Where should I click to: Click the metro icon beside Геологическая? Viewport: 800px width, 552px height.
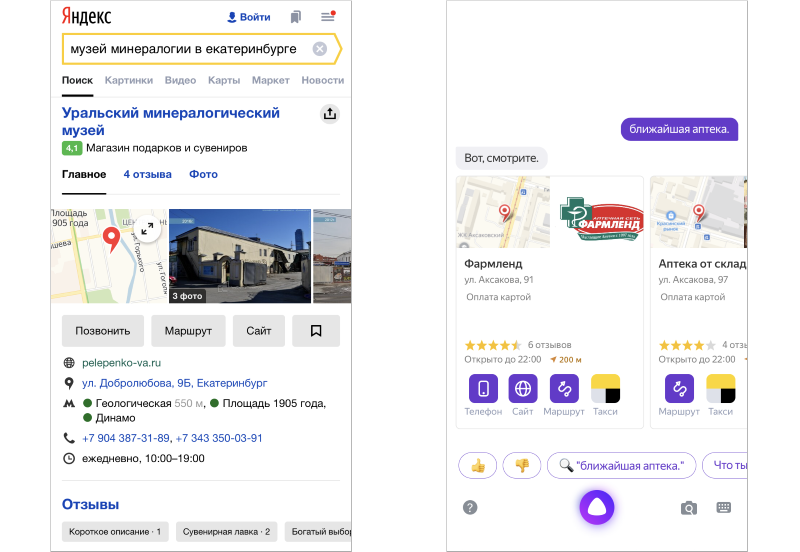pos(69,404)
